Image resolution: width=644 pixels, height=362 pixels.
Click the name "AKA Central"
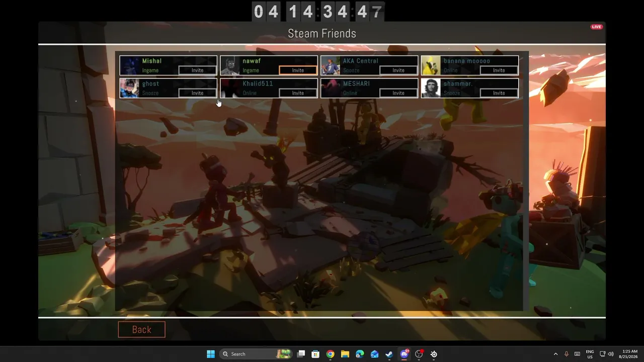pos(360,61)
